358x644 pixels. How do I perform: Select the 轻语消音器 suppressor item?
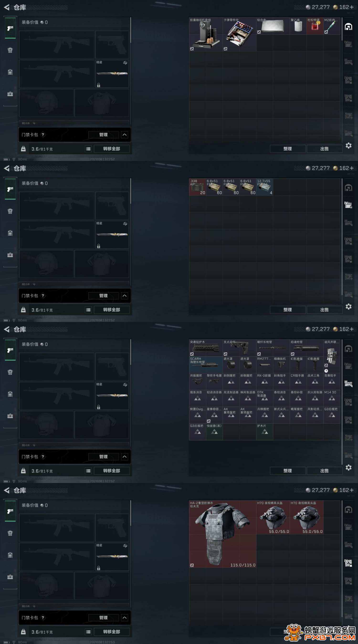(x=214, y=398)
